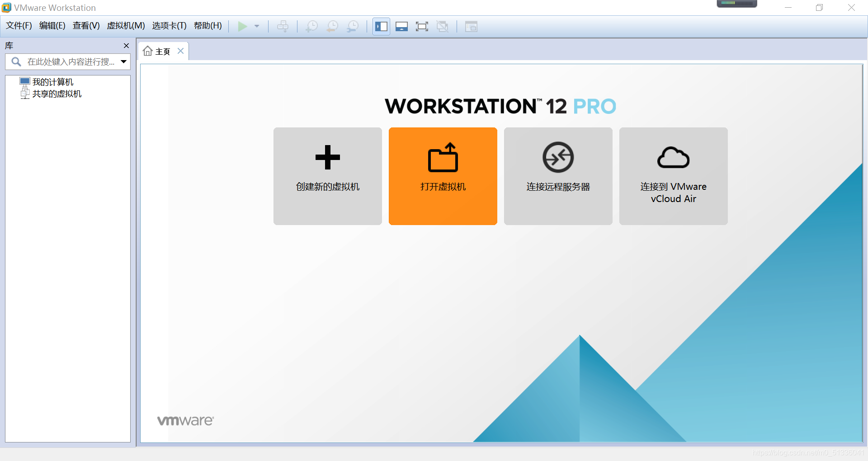The width and height of the screenshot is (868, 461).
Task: Click the 连接远程服务器 tile
Action: click(558, 176)
